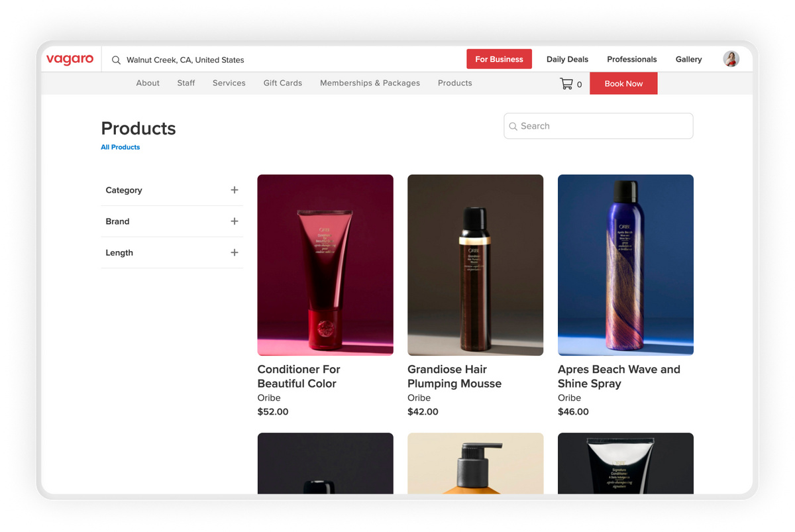Image resolution: width=795 pixels, height=532 pixels.
Task: Open the user profile avatar
Action: (731, 59)
